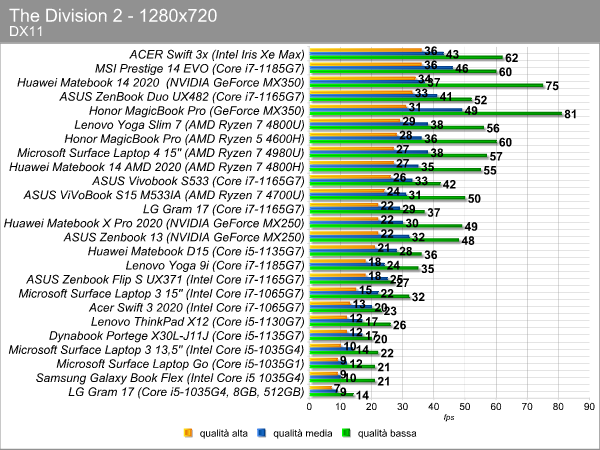Click the orange qualità alta legend swatch

pyautogui.click(x=188, y=433)
